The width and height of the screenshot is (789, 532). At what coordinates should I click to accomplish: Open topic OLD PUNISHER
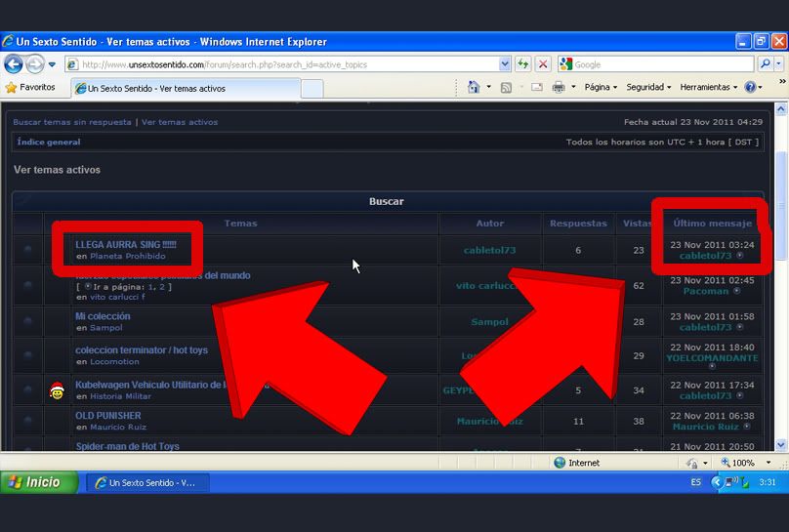click(108, 416)
